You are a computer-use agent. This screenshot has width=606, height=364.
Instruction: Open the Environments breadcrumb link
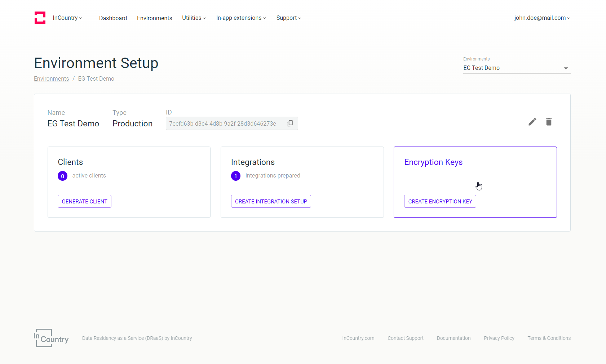pos(51,78)
